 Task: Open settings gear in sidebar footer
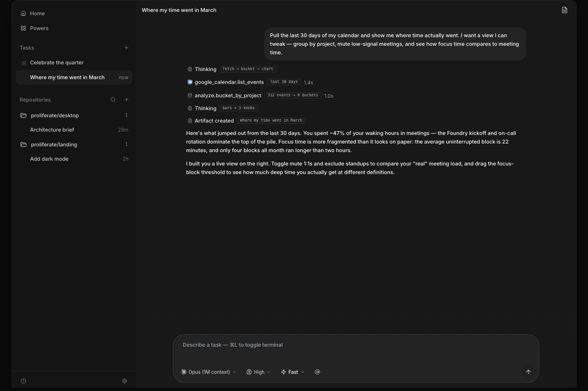125,381
